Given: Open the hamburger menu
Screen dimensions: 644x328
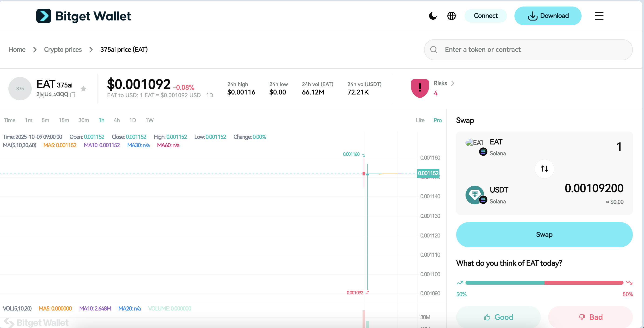Looking at the screenshot, I should pos(599,16).
